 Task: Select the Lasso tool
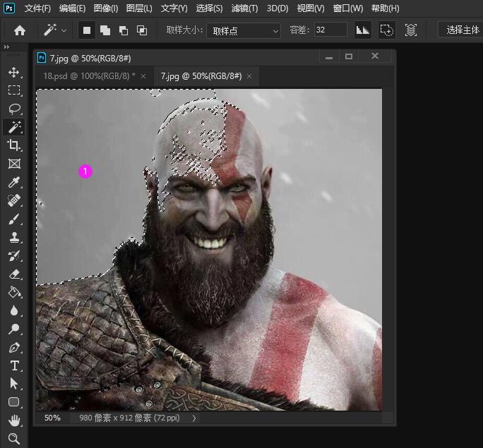(x=14, y=109)
